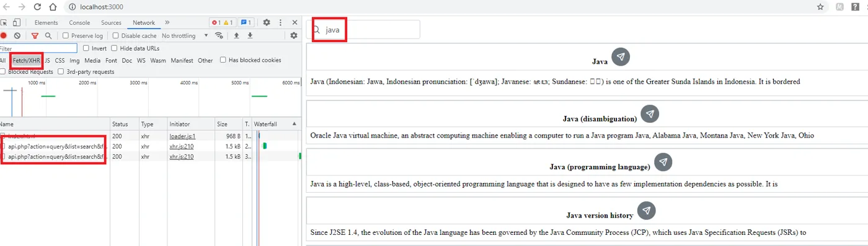868x246 pixels.
Task: Go to the browser home page icon
Action: [x=53, y=7]
